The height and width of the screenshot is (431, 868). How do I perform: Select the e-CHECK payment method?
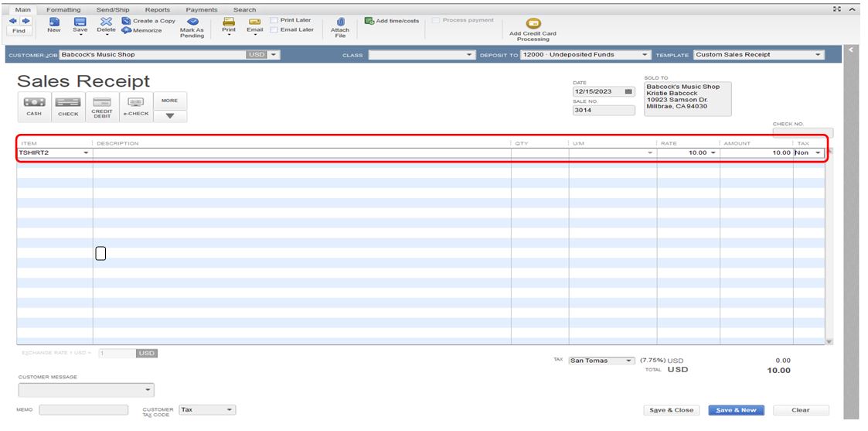pyautogui.click(x=136, y=107)
